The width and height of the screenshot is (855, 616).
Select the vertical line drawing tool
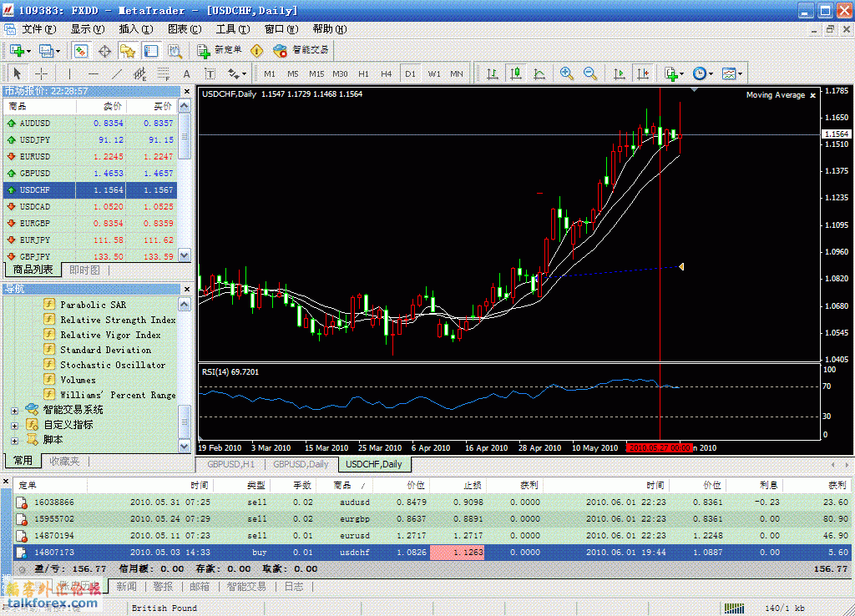(x=69, y=73)
